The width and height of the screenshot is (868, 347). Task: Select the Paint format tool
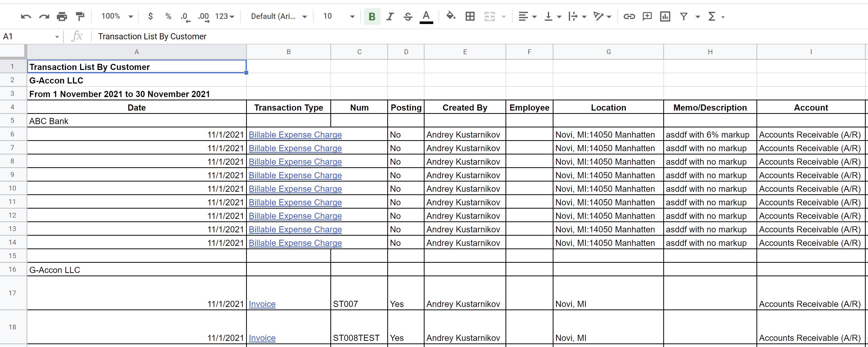point(80,17)
